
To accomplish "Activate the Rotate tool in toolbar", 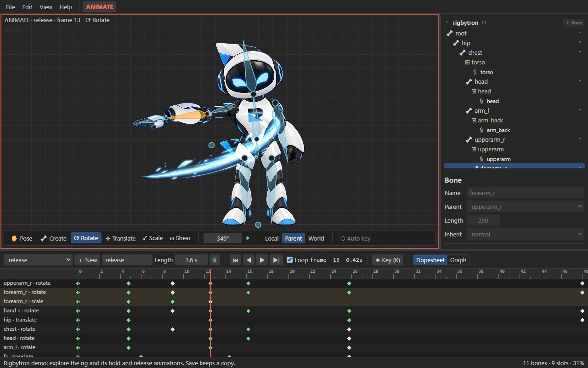I will (86, 238).
